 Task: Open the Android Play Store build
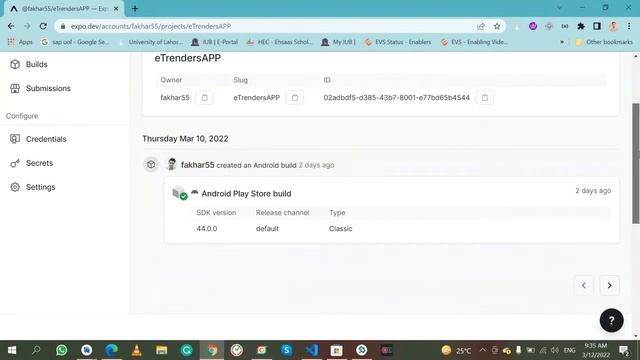coord(246,194)
